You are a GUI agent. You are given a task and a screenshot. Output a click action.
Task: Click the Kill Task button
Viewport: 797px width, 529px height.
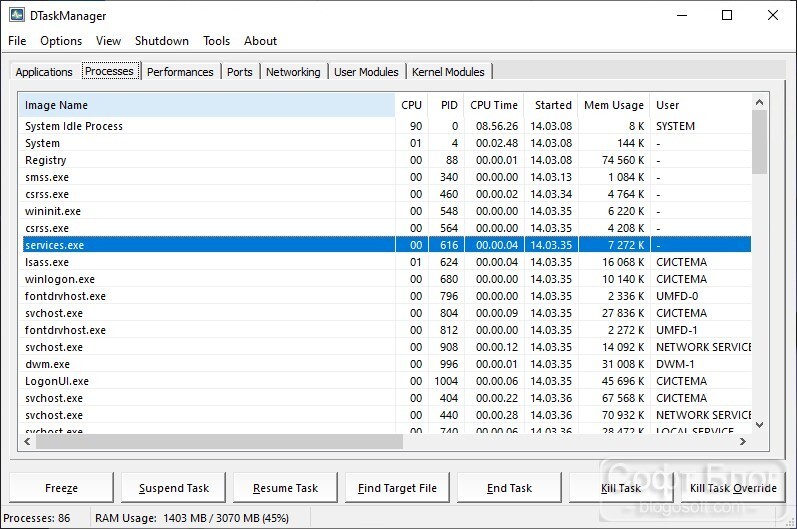(x=621, y=488)
